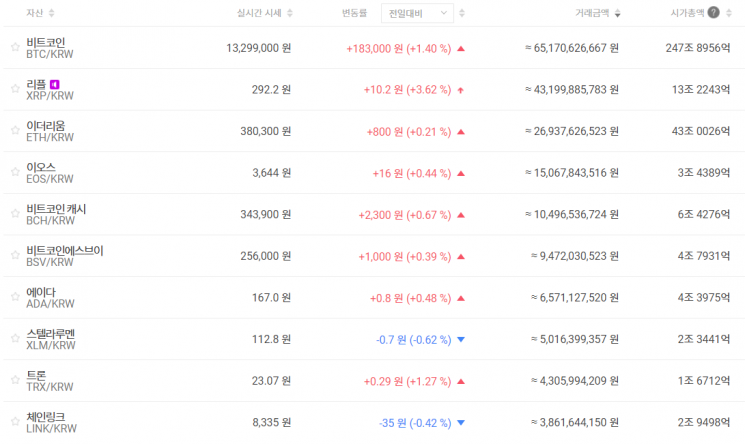Favorite the XLM/KRW row star

(15, 338)
